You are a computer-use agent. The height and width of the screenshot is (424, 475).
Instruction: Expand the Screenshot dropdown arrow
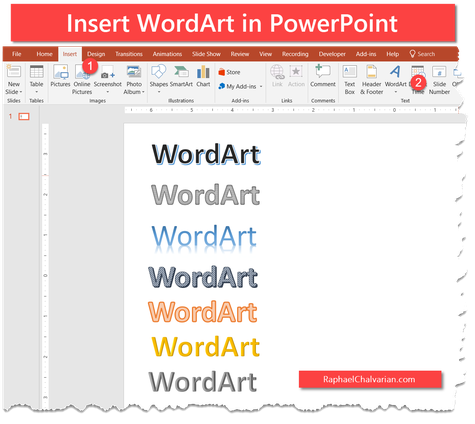point(108,92)
